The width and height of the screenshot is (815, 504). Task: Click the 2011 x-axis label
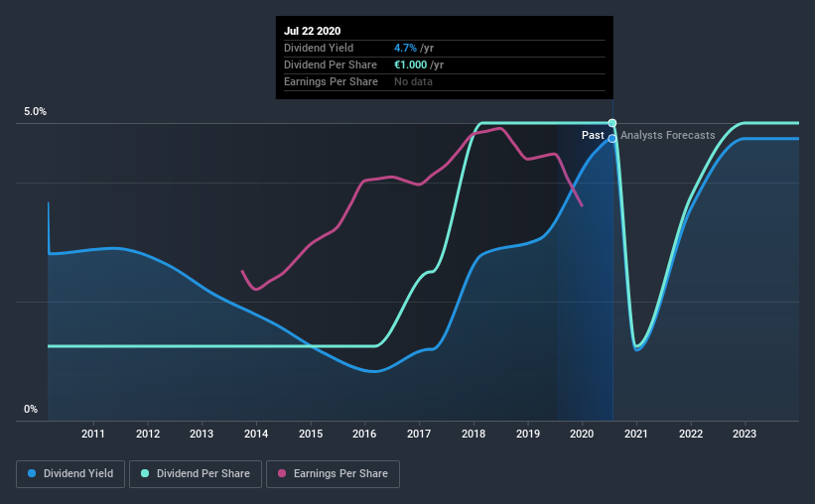[x=93, y=434]
